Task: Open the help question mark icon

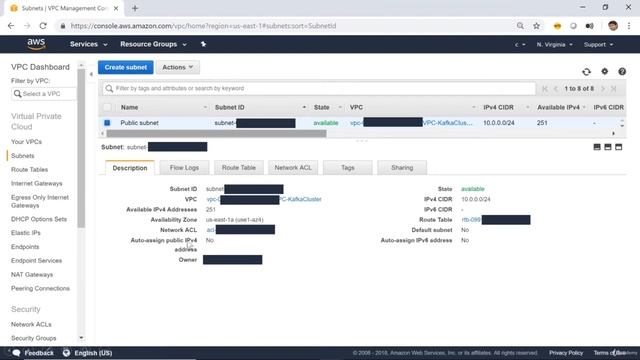Action: pyautogui.click(x=622, y=71)
